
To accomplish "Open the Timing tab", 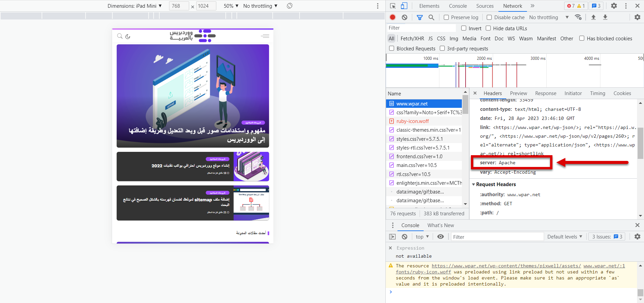I will pyautogui.click(x=597, y=93).
